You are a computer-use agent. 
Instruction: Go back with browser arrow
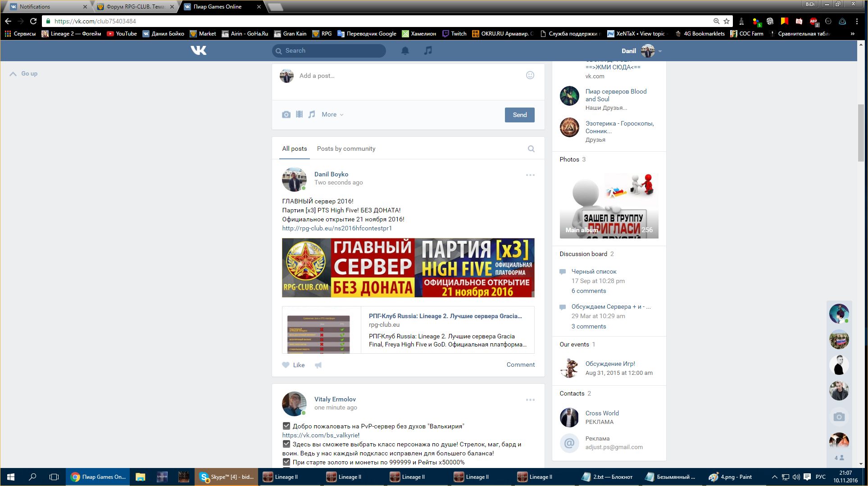(x=8, y=21)
